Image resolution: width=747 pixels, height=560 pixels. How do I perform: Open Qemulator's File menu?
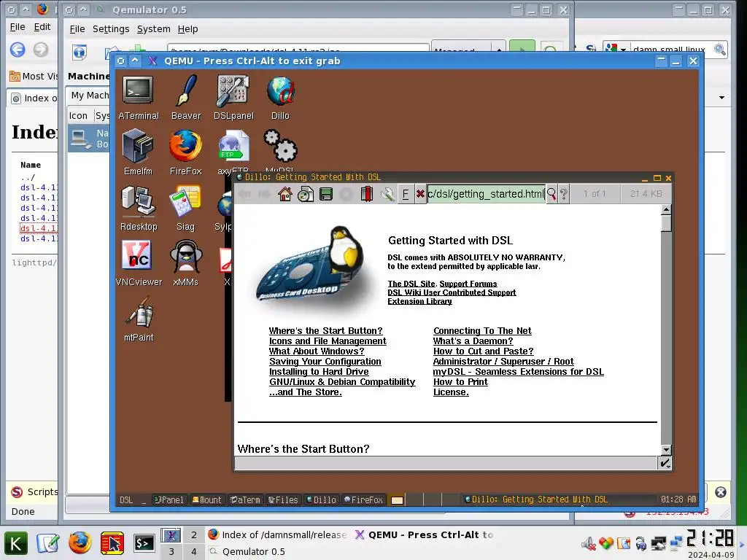[77, 29]
